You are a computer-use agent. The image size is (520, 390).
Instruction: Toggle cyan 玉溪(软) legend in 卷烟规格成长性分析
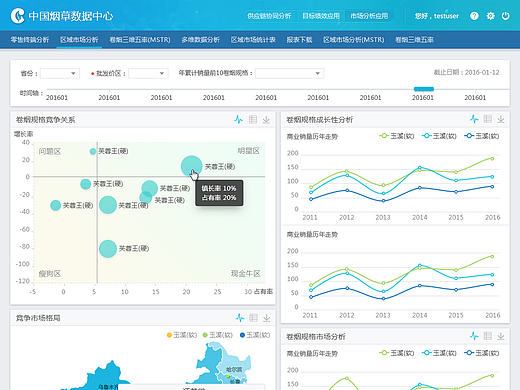pyautogui.click(x=439, y=136)
